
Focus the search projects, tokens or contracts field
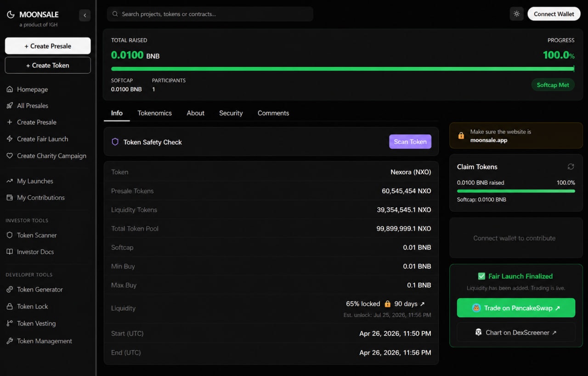(210, 14)
